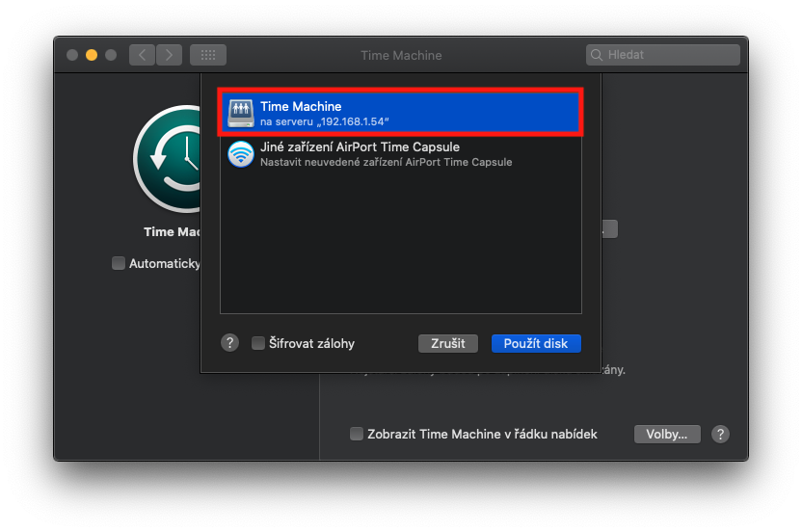Click into the Hledat search field

coord(670,55)
